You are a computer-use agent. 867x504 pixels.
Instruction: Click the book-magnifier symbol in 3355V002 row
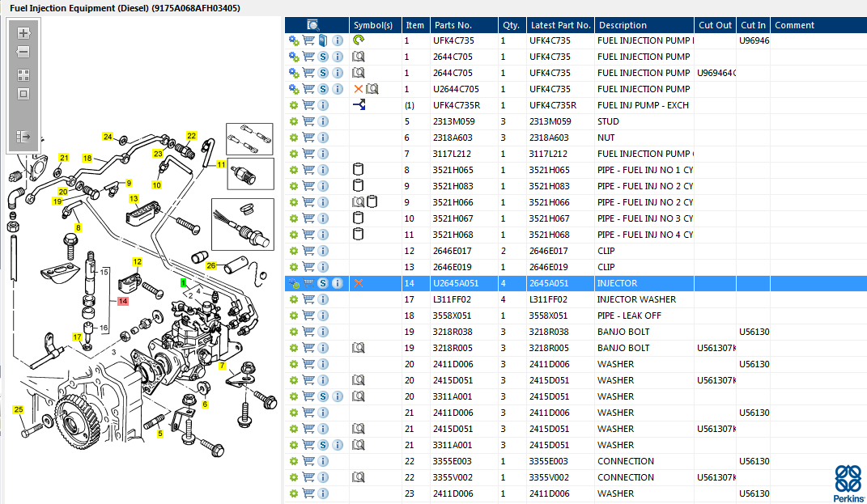(x=359, y=477)
